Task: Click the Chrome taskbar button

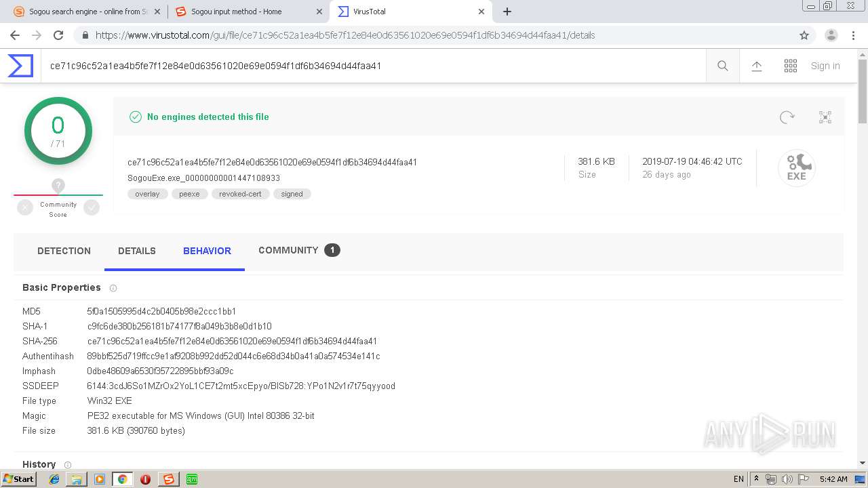Action: point(122,479)
